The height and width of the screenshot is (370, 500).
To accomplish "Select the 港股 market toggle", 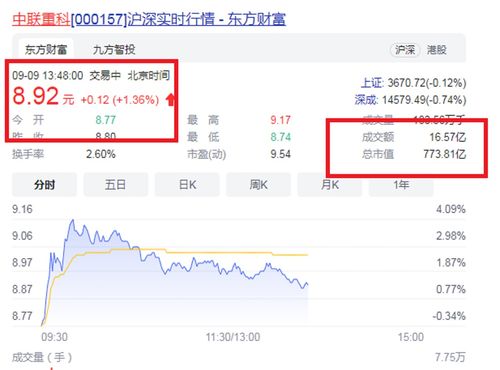I will [x=437, y=50].
